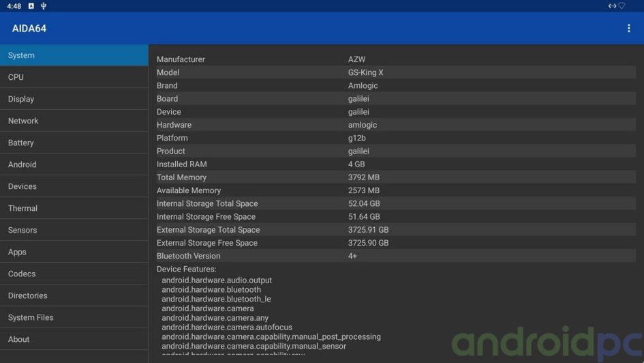Select the Platform g12b row
The image size is (644, 363).
click(396, 138)
